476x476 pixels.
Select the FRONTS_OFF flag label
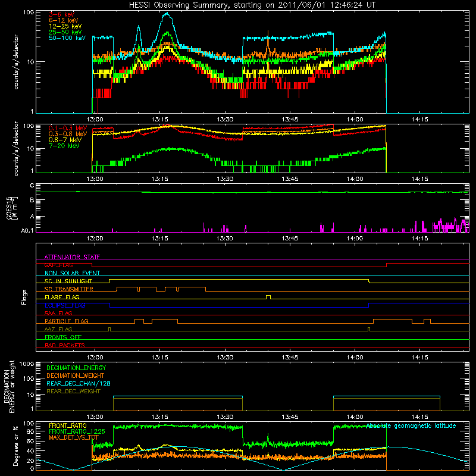[x=63, y=337]
